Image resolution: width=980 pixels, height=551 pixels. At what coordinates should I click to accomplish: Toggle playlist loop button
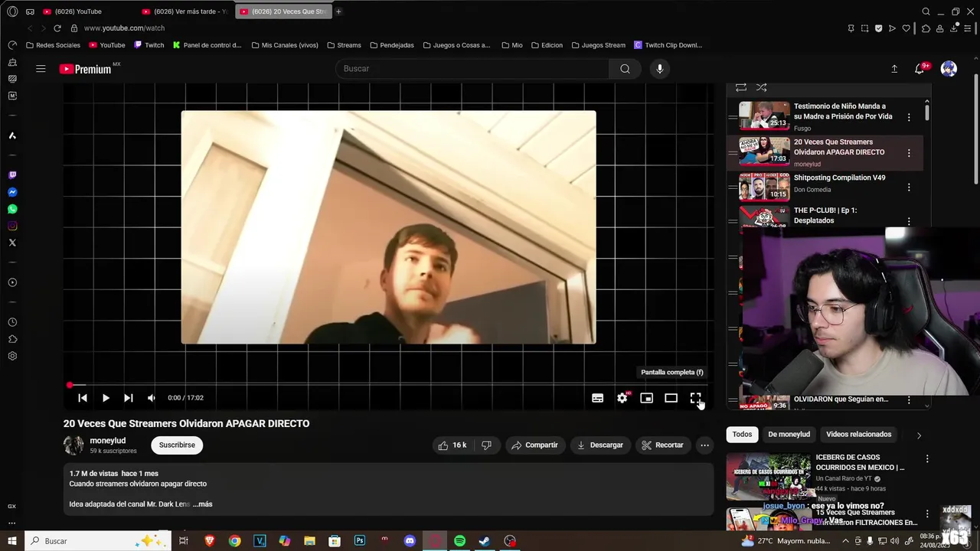[740, 87]
